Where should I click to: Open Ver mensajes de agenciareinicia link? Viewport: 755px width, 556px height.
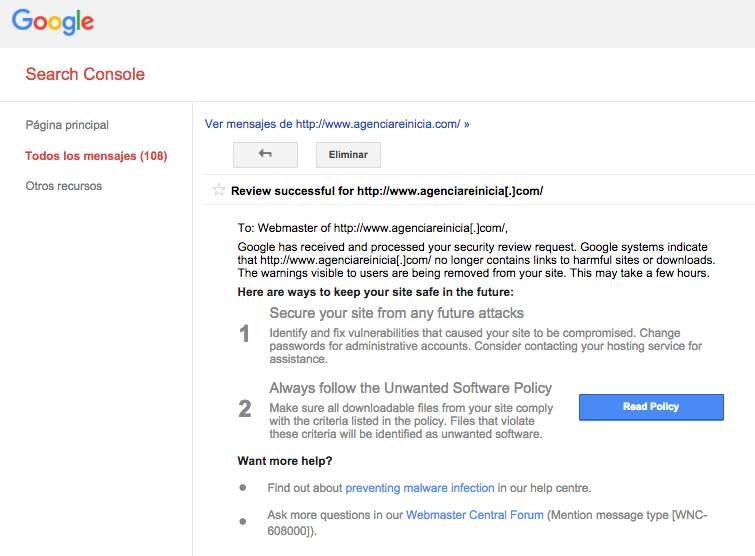(x=337, y=124)
